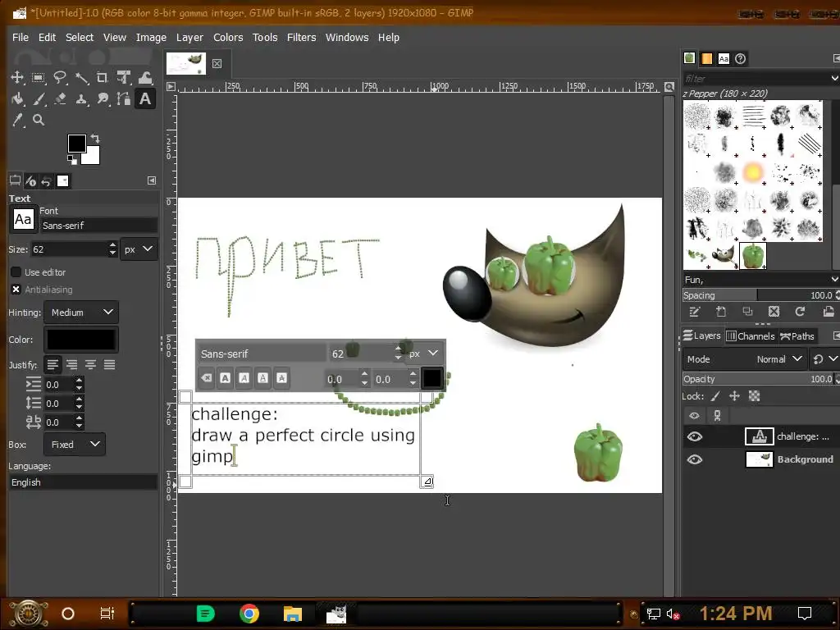Enable the Use editor checkbox
Screen dimensions: 840x630
[x=16, y=272]
